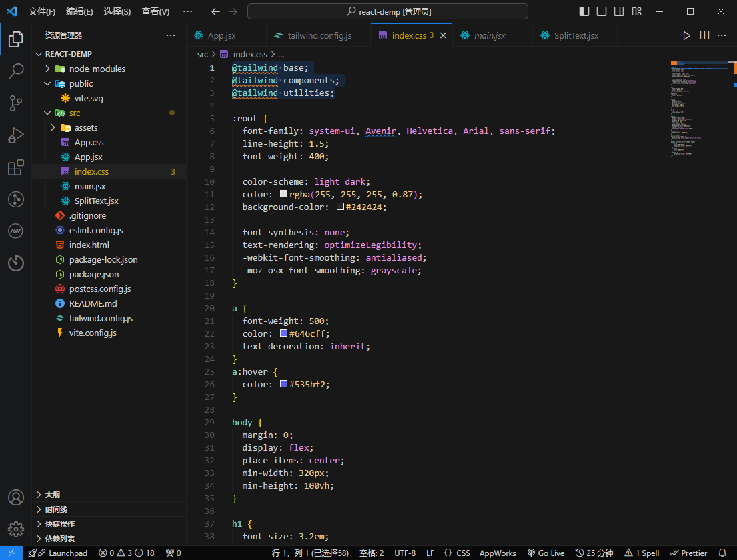Open the Prettier formatter status item
This screenshot has width=737, height=560.
(688, 553)
